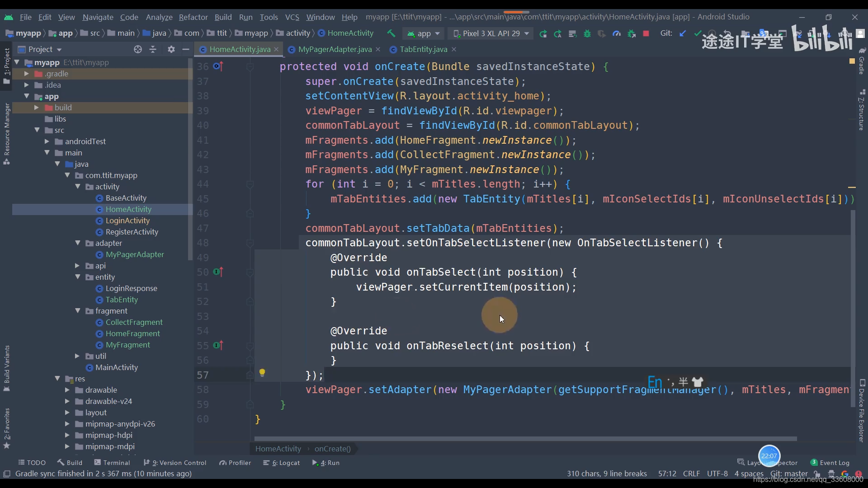Select HomeFragment in project tree
868x488 pixels.
tap(132, 333)
